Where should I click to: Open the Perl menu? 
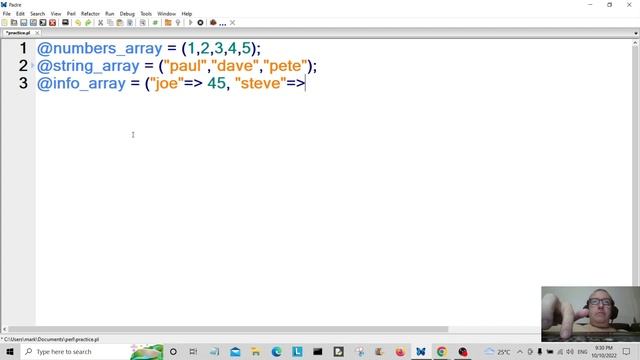click(x=71, y=13)
